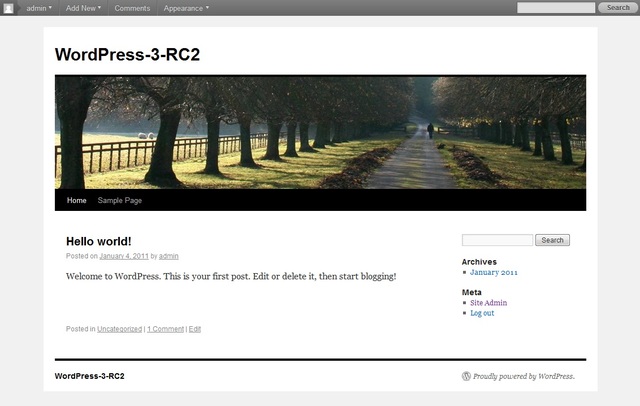Follow the Proudly powered by WordPress link
The height and width of the screenshot is (406, 640).
[524, 376]
